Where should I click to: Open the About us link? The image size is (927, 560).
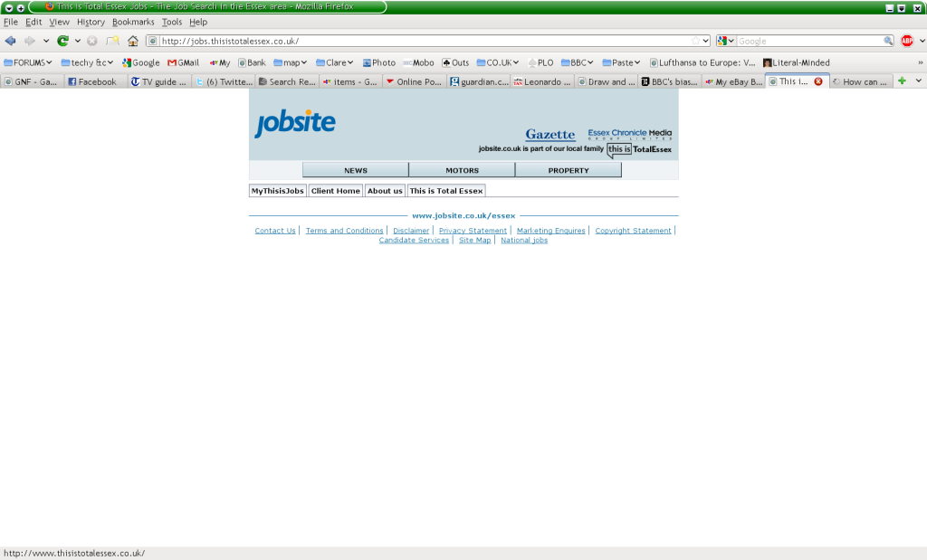pos(385,191)
